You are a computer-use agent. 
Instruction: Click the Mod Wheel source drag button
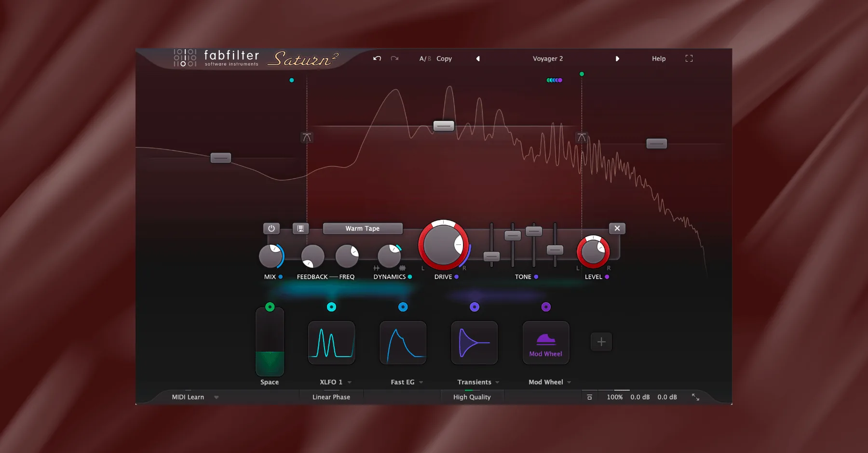pyautogui.click(x=546, y=307)
